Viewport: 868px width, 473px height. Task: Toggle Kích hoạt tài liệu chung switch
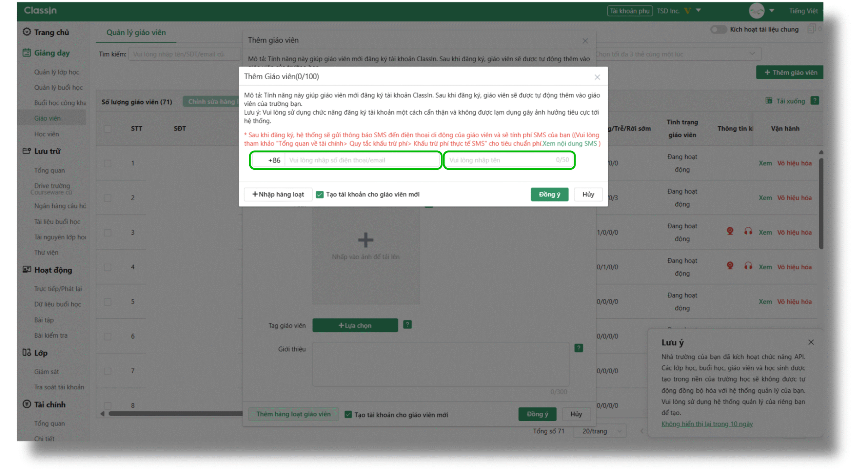coord(718,29)
